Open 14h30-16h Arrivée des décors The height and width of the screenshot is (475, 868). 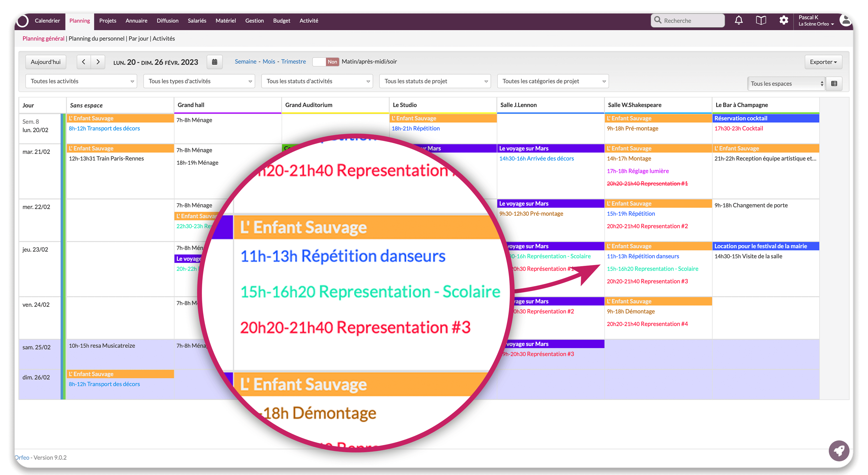(536, 159)
